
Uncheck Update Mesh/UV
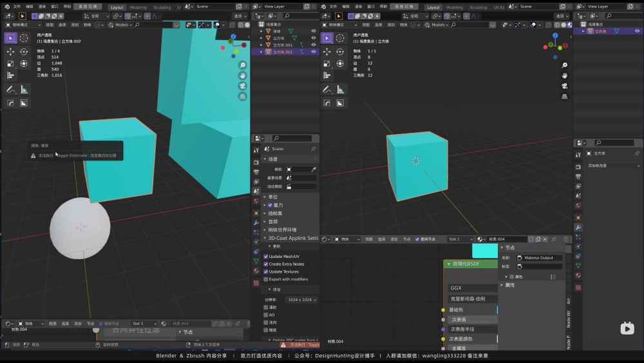[266, 257]
